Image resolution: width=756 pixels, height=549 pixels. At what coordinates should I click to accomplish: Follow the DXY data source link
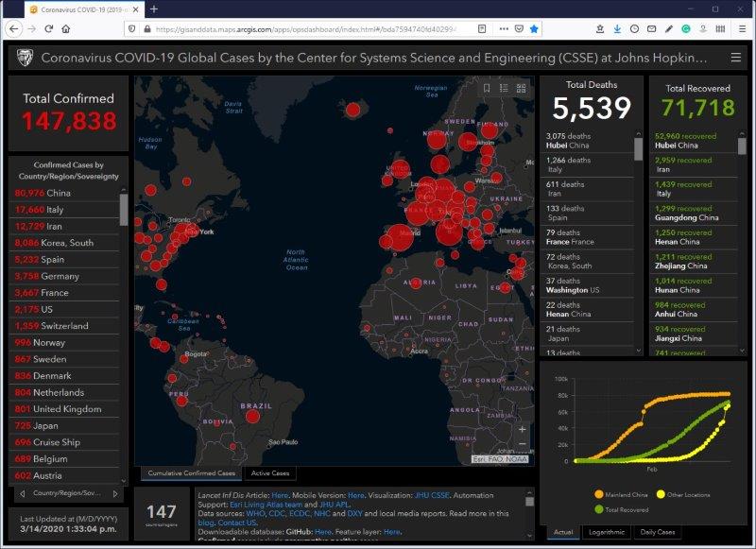coord(354,513)
